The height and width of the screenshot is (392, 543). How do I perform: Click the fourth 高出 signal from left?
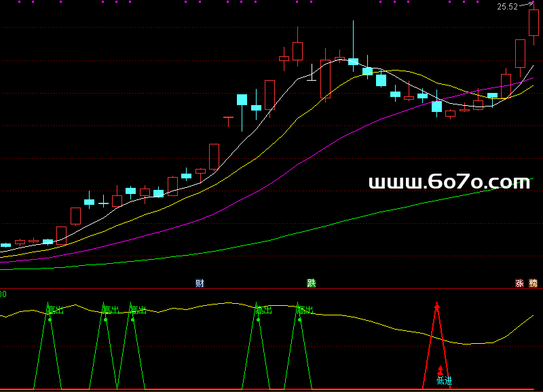coord(263,310)
